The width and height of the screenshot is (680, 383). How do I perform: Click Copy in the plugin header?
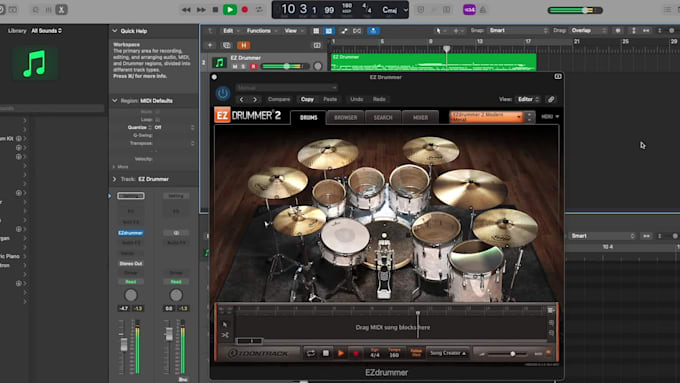tap(307, 99)
